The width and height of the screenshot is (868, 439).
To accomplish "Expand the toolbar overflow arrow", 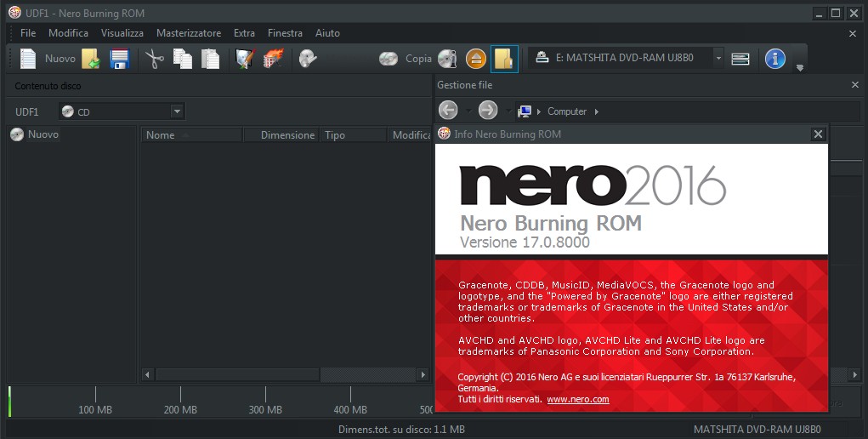I will pyautogui.click(x=799, y=67).
